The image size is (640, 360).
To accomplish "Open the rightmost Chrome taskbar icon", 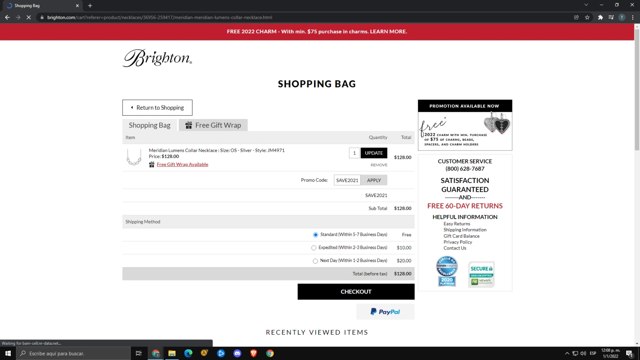I will click(x=270, y=353).
